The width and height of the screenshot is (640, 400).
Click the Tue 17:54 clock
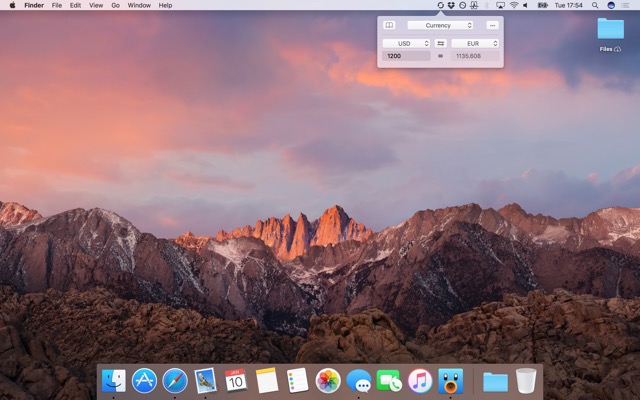click(x=569, y=5)
